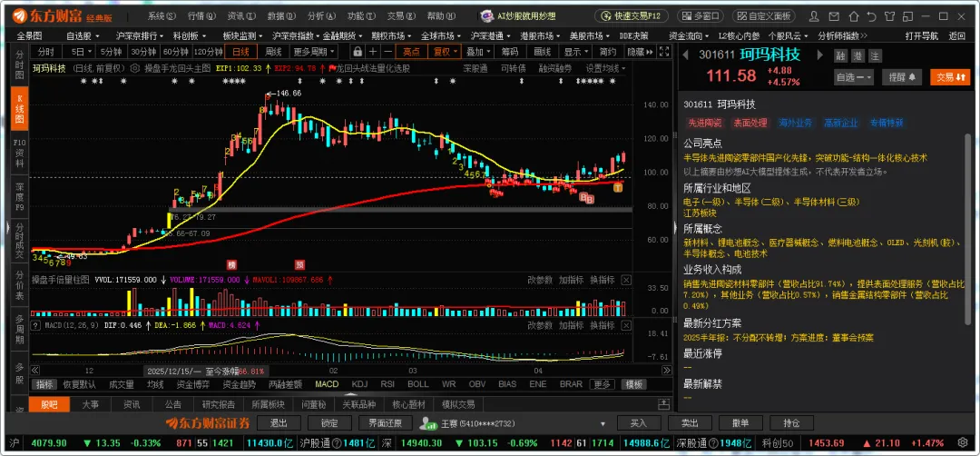Open the 系统 menu
This screenshot has width=980, height=456.
(160, 16)
